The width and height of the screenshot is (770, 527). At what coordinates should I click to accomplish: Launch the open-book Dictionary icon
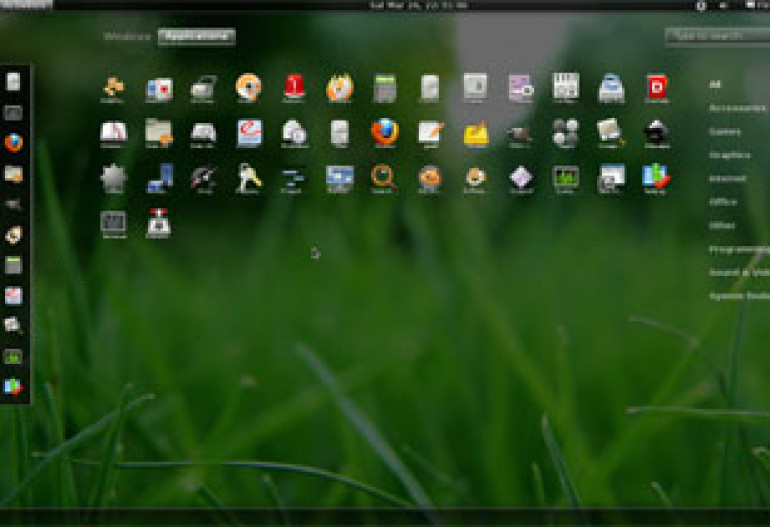(113, 133)
